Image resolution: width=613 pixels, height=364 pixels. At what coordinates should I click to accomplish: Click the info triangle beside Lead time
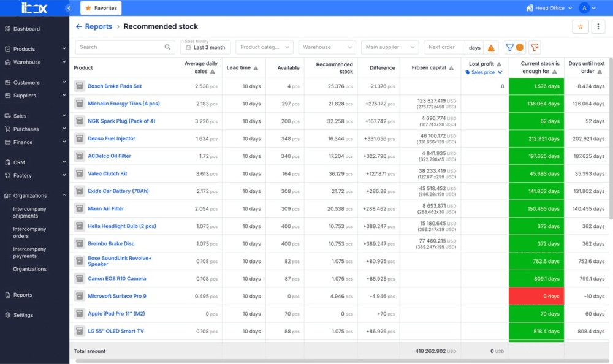(x=256, y=68)
